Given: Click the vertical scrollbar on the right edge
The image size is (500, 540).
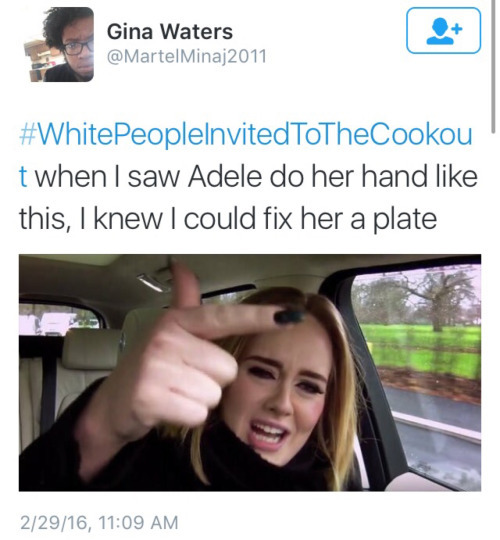Looking at the screenshot, I should point(493,66).
